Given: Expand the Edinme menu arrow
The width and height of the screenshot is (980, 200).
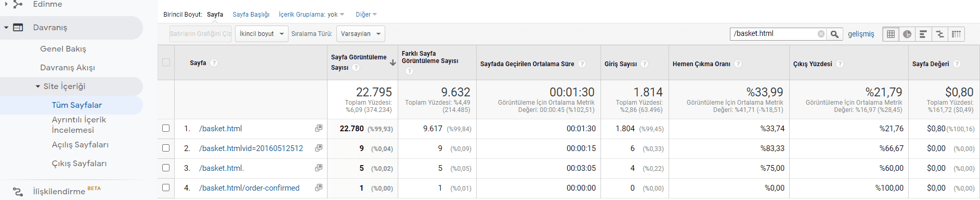Looking at the screenshot, I should point(6,4).
